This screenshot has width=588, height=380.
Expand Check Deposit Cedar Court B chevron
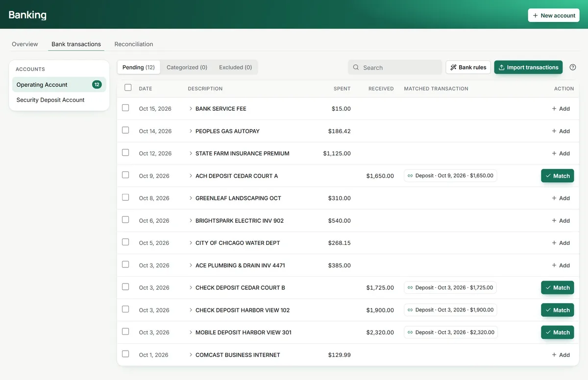(x=191, y=288)
